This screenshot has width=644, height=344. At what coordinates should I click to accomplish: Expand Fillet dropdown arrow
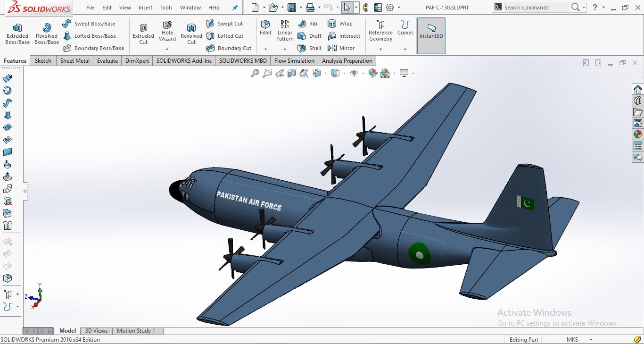click(x=265, y=49)
